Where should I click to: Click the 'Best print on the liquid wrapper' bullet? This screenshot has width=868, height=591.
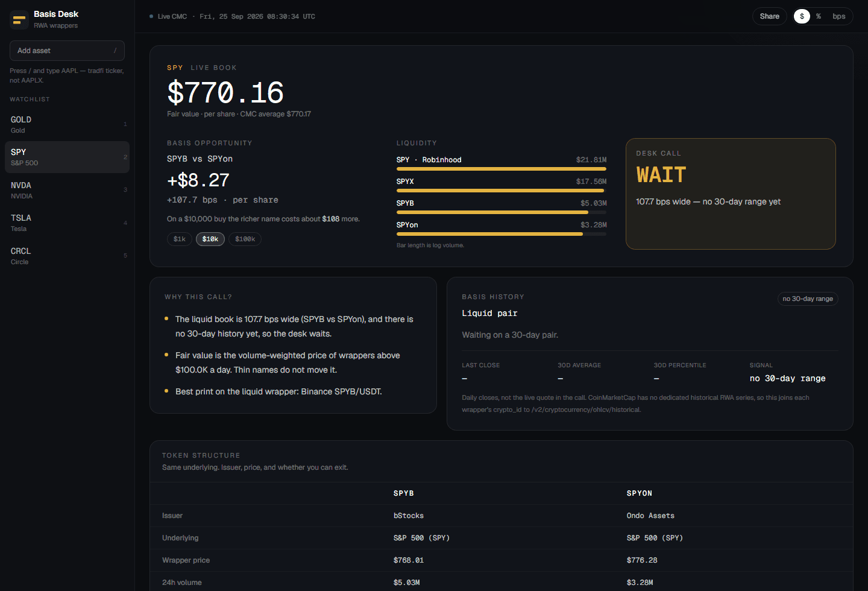[x=278, y=392]
